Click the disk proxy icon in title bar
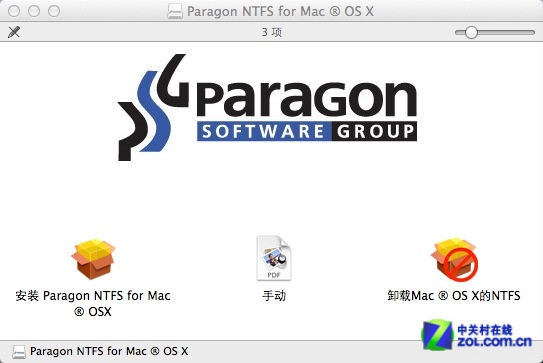Screen dimensions: 543x363 coord(175,11)
